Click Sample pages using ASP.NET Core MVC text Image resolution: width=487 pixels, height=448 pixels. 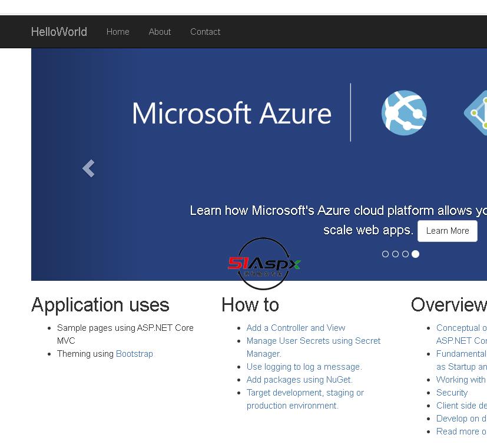click(x=125, y=334)
